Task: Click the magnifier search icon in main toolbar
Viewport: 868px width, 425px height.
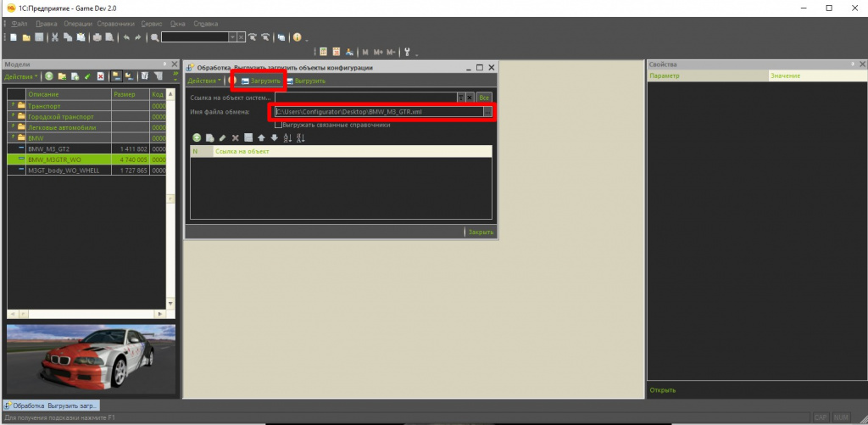Action: pyautogui.click(x=154, y=37)
